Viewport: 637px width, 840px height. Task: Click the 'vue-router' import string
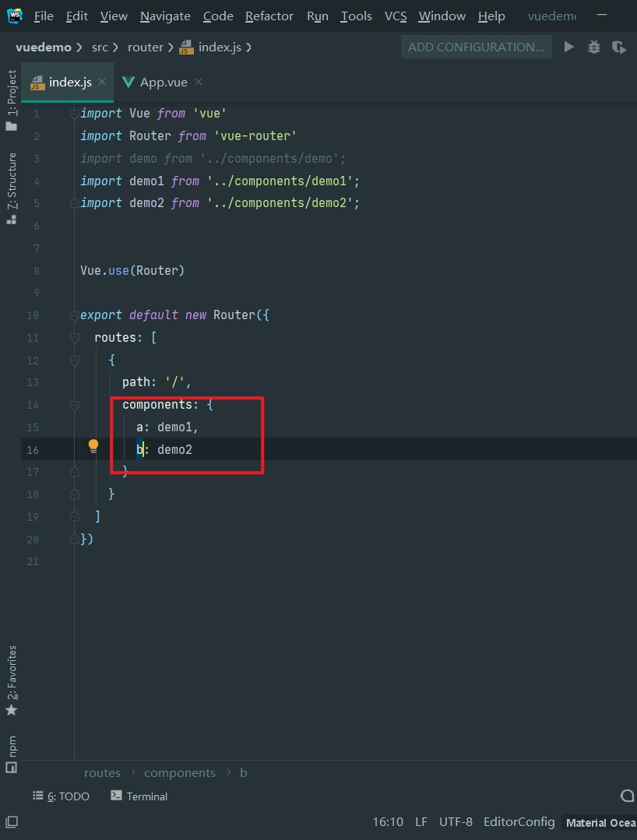255,136
